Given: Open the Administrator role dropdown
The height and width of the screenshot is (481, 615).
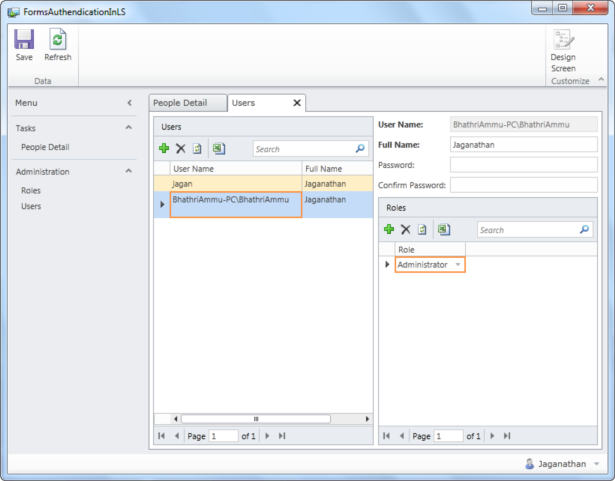Looking at the screenshot, I should (x=458, y=265).
